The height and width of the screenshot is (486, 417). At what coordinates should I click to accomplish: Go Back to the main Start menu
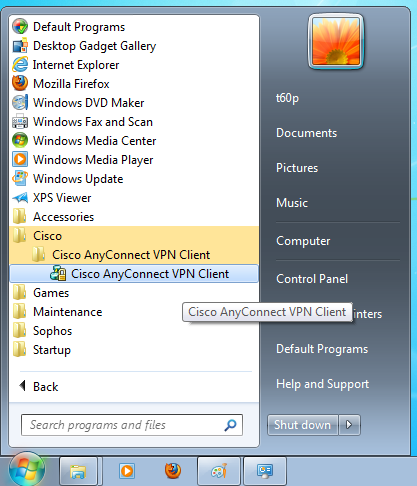(x=39, y=387)
